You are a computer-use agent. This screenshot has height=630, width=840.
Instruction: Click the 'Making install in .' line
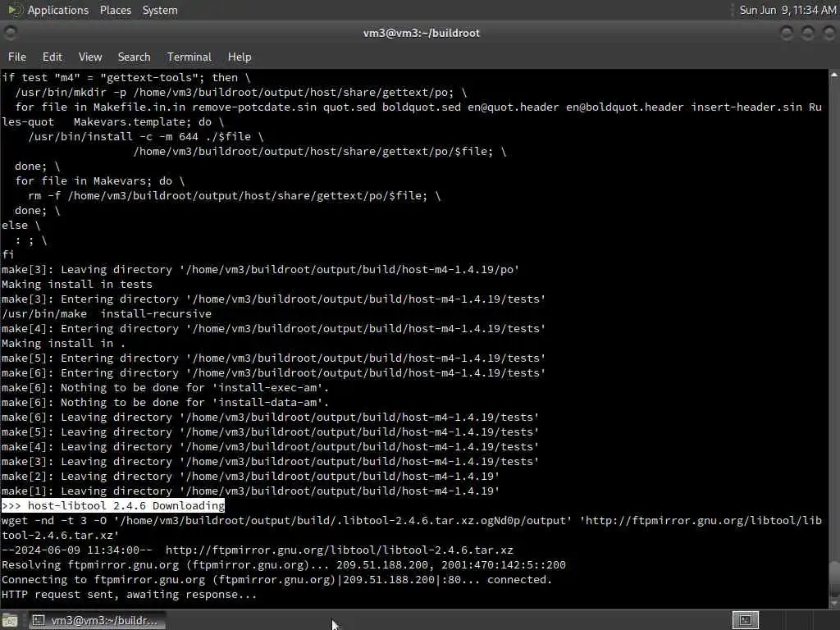[x=63, y=344]
